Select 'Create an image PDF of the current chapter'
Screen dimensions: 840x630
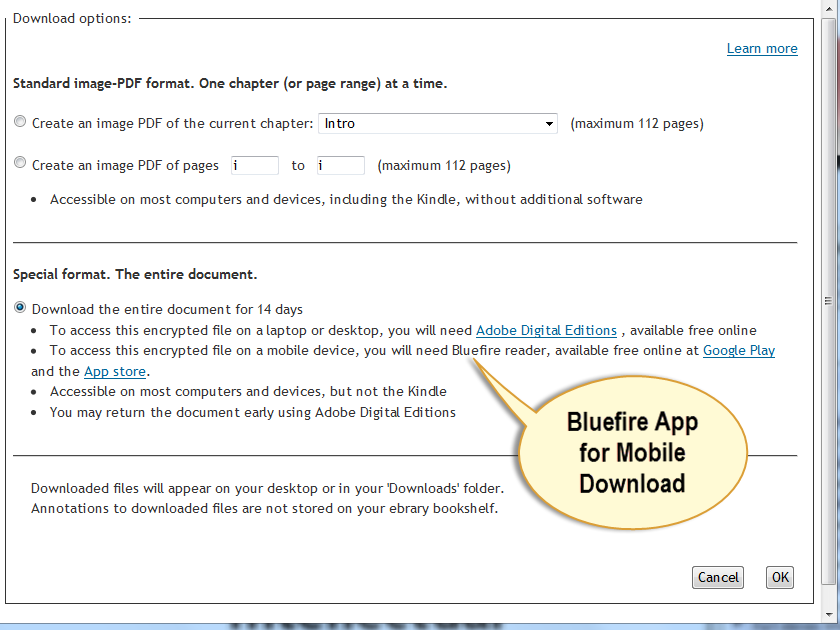click(20, 120)
